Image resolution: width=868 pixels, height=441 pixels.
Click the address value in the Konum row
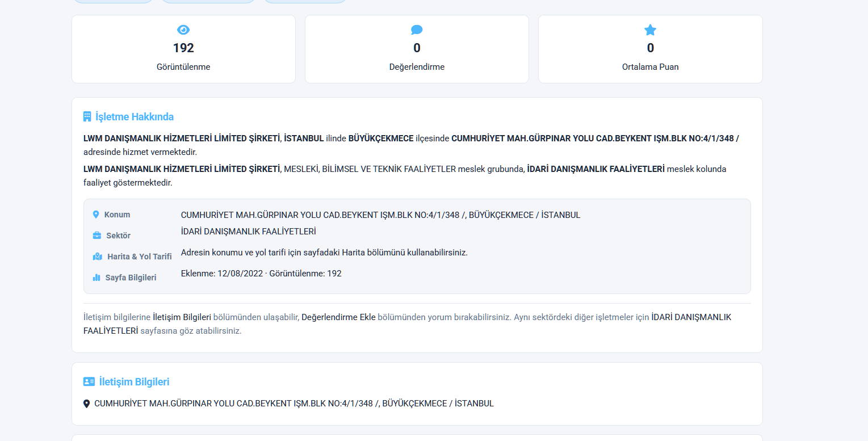(380, 215)
